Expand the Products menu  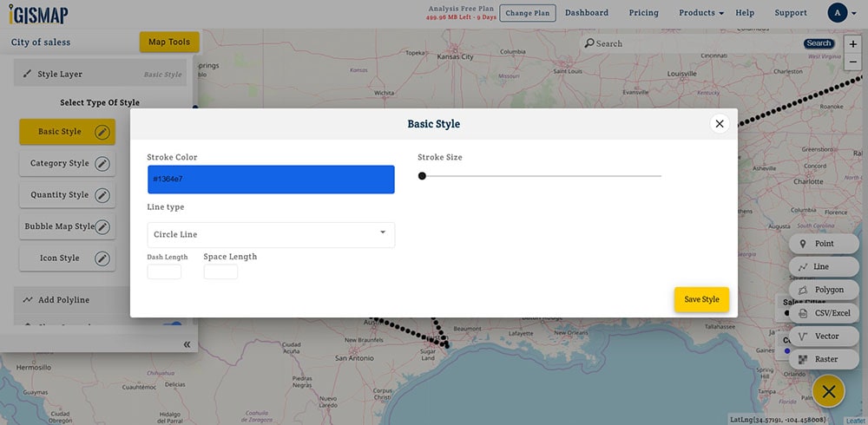point(701,13)
